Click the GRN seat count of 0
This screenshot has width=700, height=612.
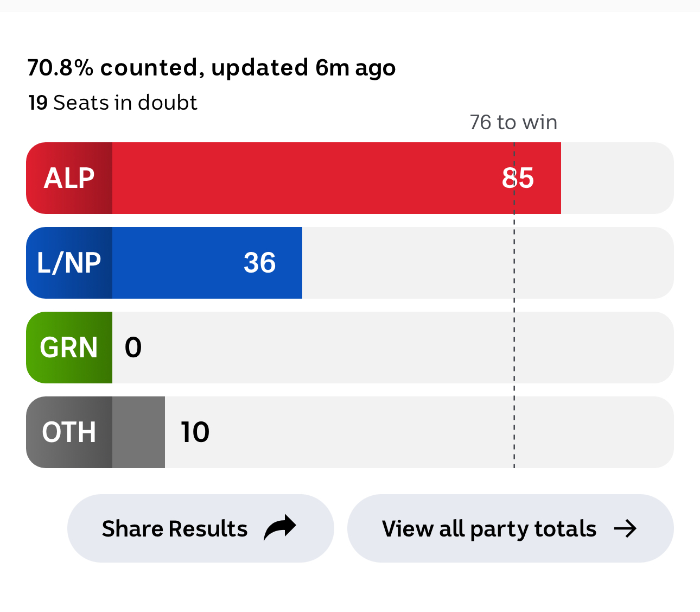click(x=133, y=348)
